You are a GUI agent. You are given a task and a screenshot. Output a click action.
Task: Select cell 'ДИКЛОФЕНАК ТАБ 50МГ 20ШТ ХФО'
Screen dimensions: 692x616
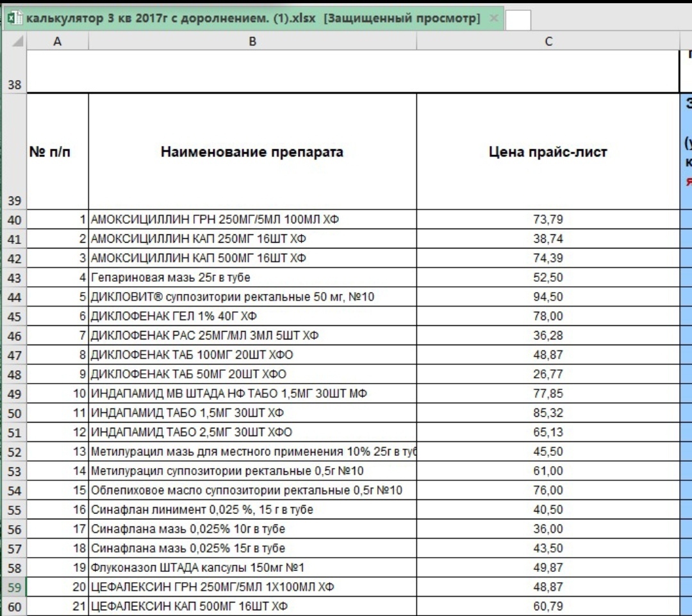[x=252, y=375]
